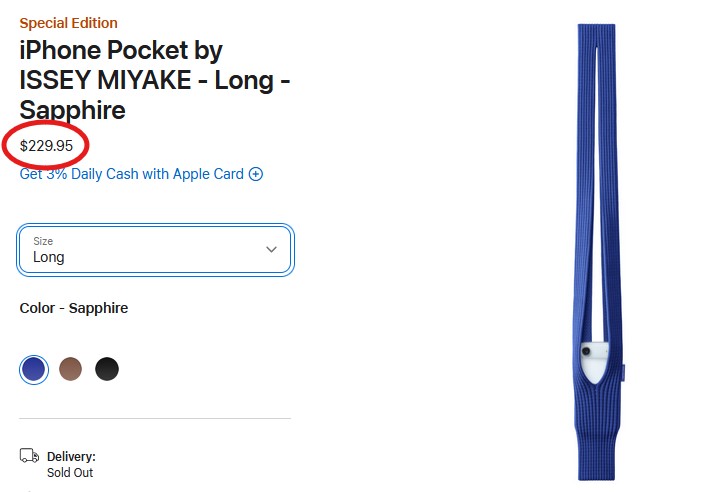Image resolution: width=719 pixels, height=492 pixels.
Task: Click the "Apple Card" words in cash offer
Action: coord(208,174)
